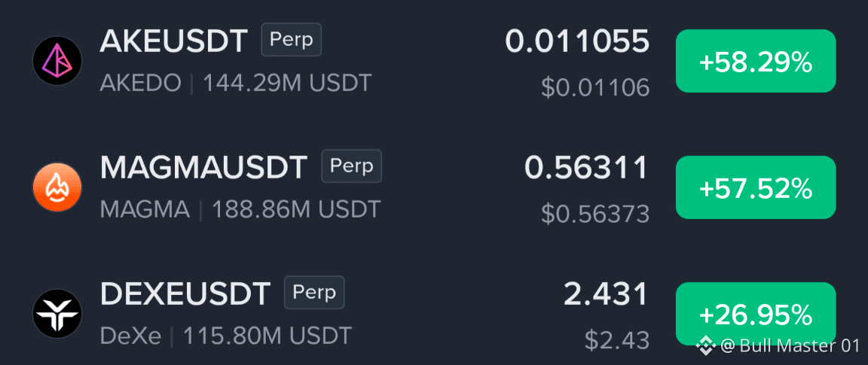This screenshot has height=365, width=868.
Task: Toggle the +58.29% change button
Action: pyautogui.click(x=756, y=61)
